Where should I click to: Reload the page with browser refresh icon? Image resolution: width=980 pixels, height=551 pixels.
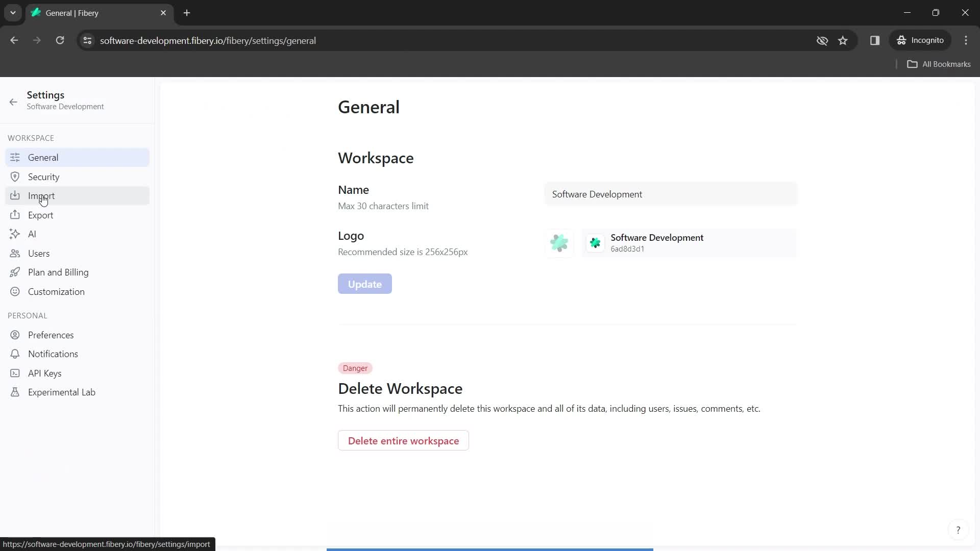click(60, 40)
